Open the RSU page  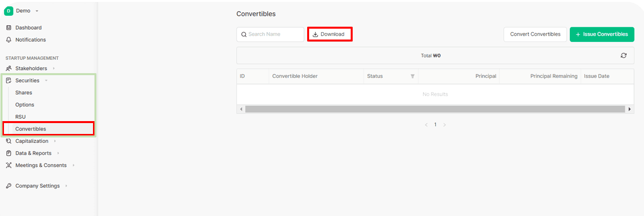pyautogui.click(x=20, y=117)
